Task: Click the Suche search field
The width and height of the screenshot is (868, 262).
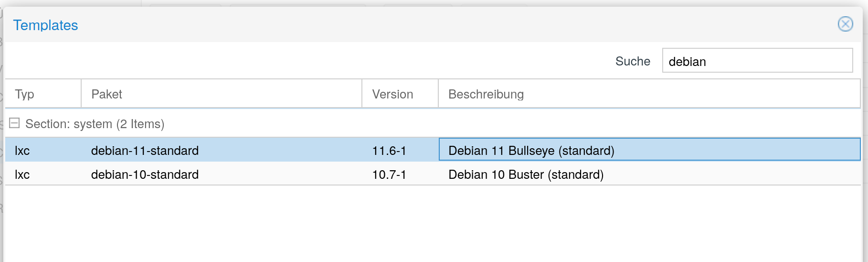Action: tap(757, 61)
